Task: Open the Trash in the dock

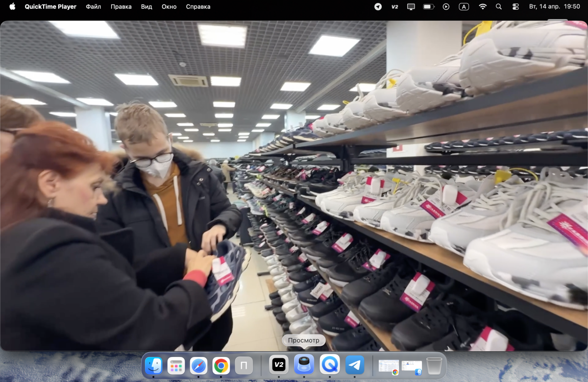Action: (434, 365)
